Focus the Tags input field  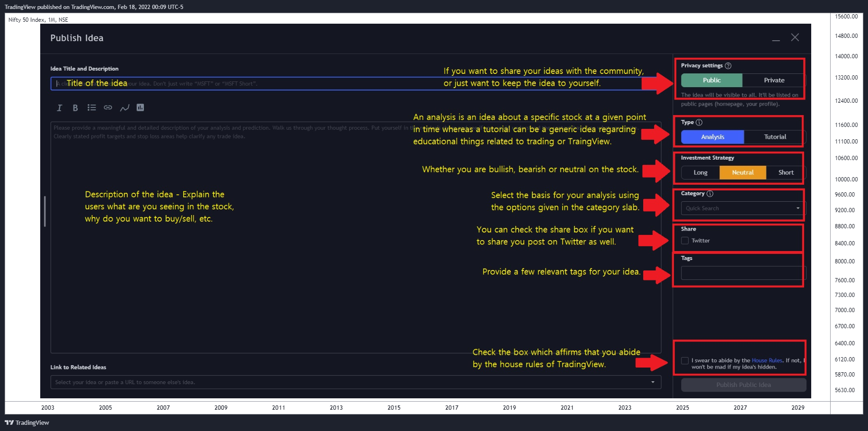pyautogui.click(x=743, y=273)
